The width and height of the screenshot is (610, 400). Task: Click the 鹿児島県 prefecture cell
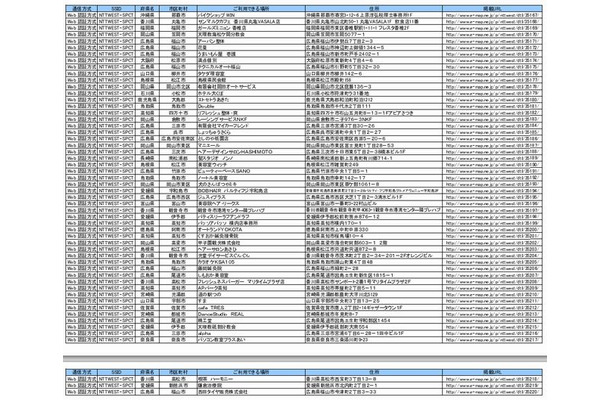click(x=147, y=100)
